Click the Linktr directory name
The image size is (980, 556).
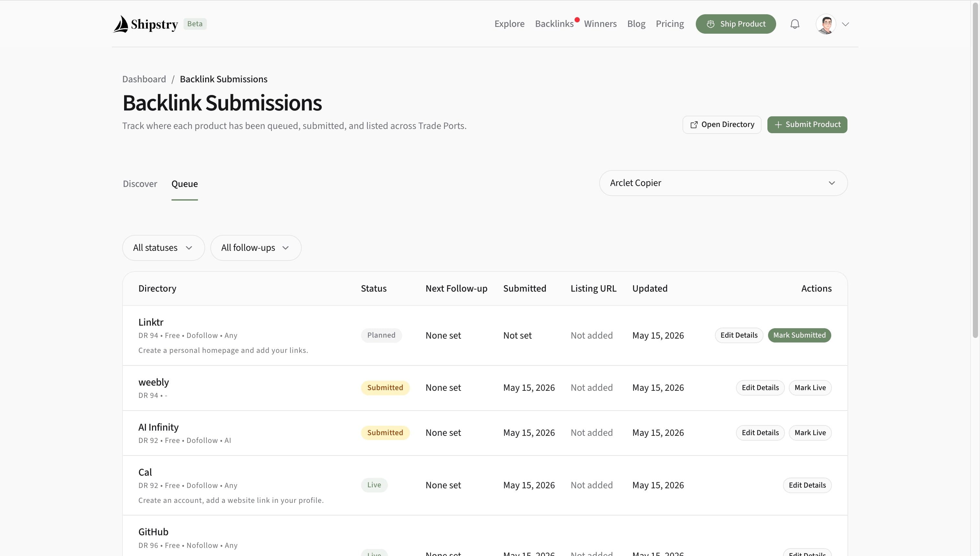tap(150, 322)
